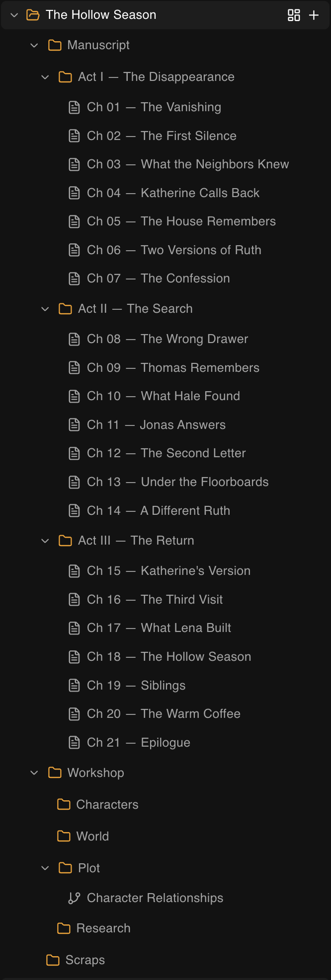Click the plus icon to add a new item
This screenshot has height=980, width=331.
pos(314,15)
